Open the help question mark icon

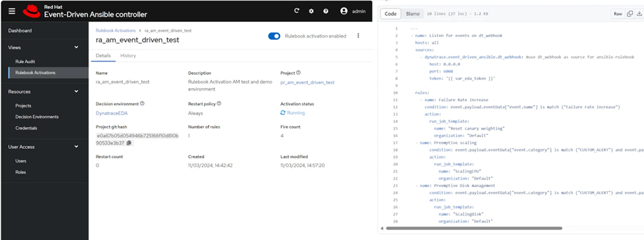[326, 11]
